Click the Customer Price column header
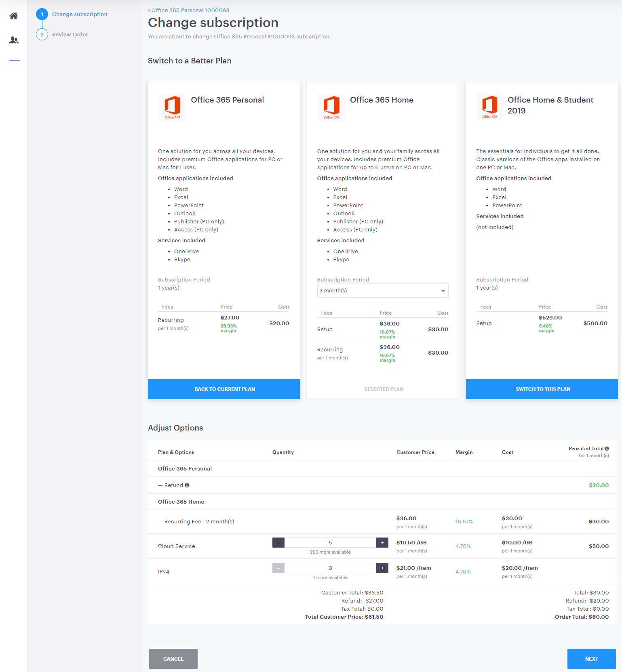 [x=415, y=452]
